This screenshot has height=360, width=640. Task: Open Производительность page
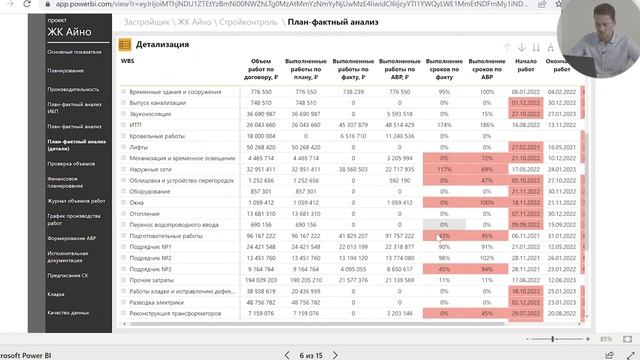click(73, 89)
